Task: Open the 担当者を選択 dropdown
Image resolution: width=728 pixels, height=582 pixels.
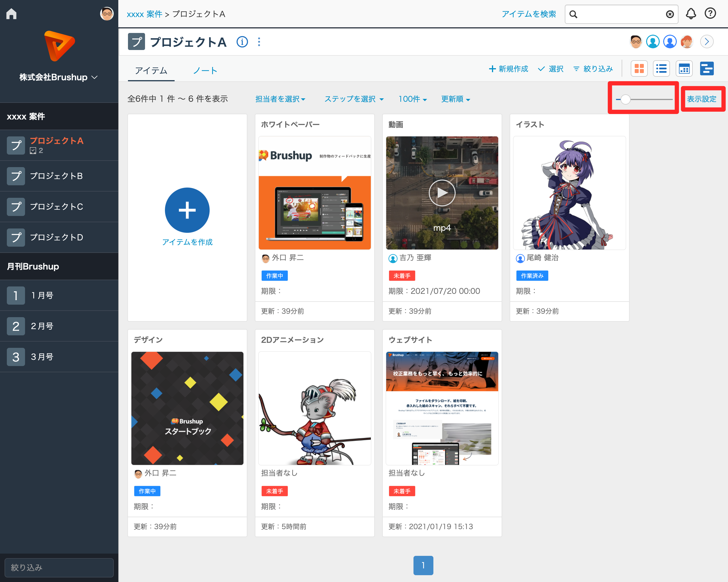Action: [280, 99]
